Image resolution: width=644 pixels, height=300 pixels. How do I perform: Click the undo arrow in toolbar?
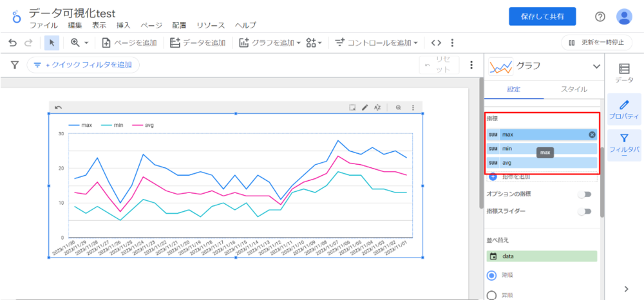click(x=13, y=42)
